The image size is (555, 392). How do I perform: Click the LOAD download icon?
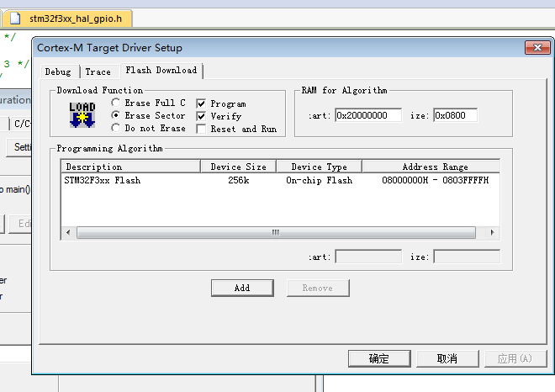point(82,114)
